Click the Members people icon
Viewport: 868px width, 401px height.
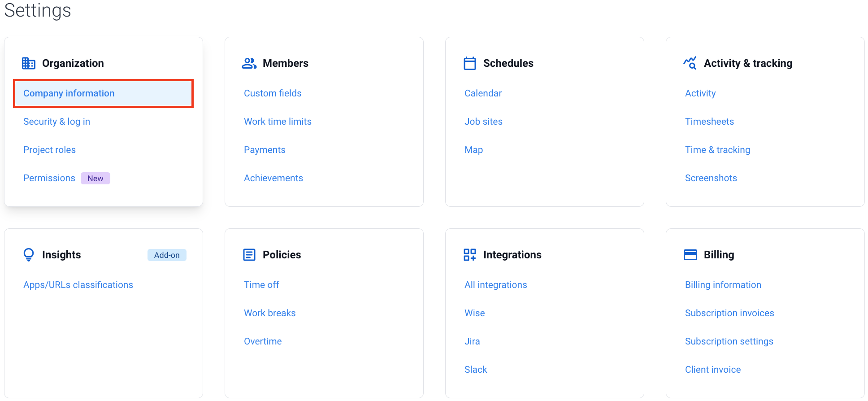[x=249, y=63]
